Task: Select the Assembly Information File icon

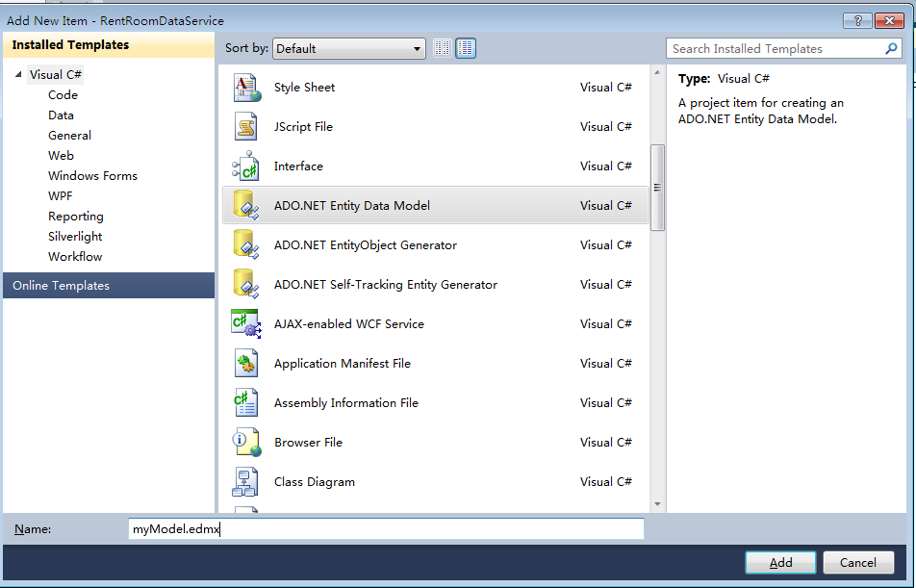Action: coord(246,402)
